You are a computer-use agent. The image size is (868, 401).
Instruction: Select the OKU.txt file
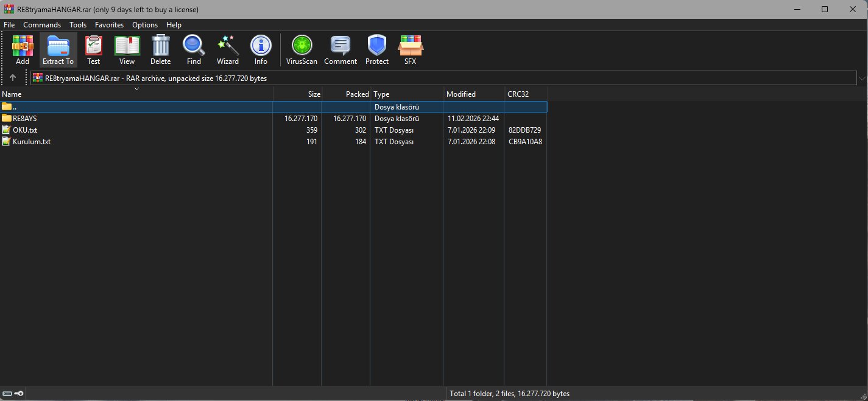pyautogui.click(x=26, y=130)
